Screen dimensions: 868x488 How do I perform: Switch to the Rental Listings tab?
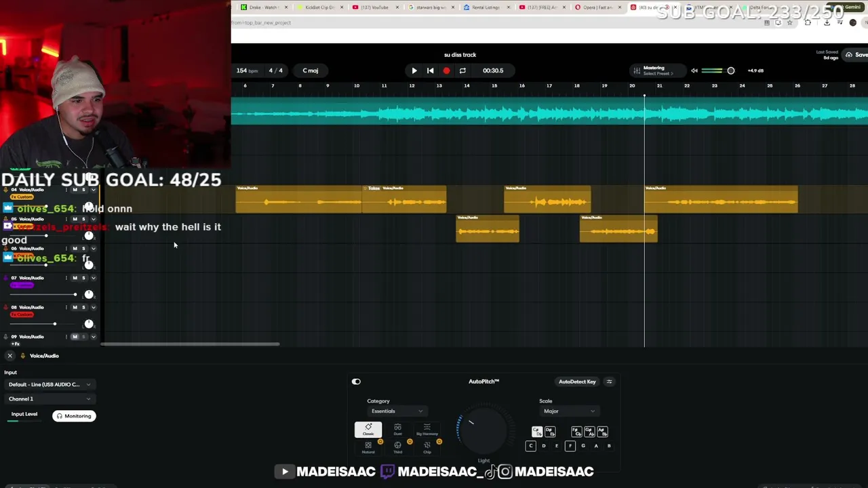tap(486, 7)
